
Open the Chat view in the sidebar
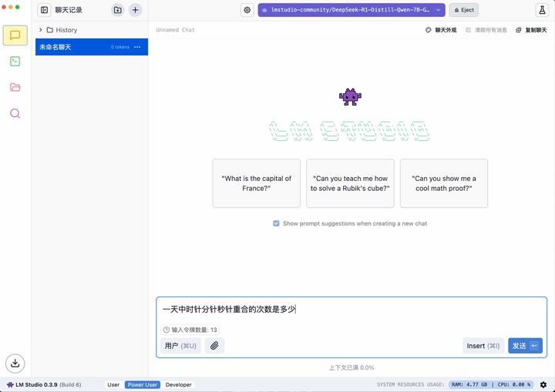(15, 35)
